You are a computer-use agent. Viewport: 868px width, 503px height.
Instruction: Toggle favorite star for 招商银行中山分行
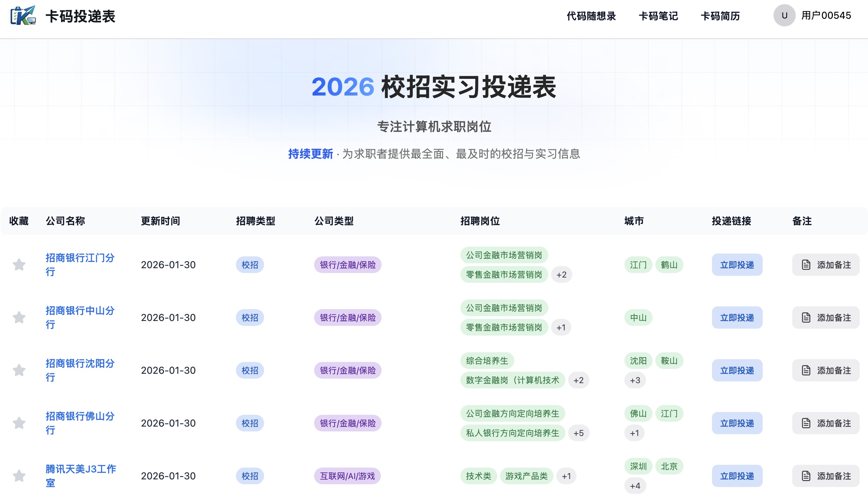click(x=19, y=318)
